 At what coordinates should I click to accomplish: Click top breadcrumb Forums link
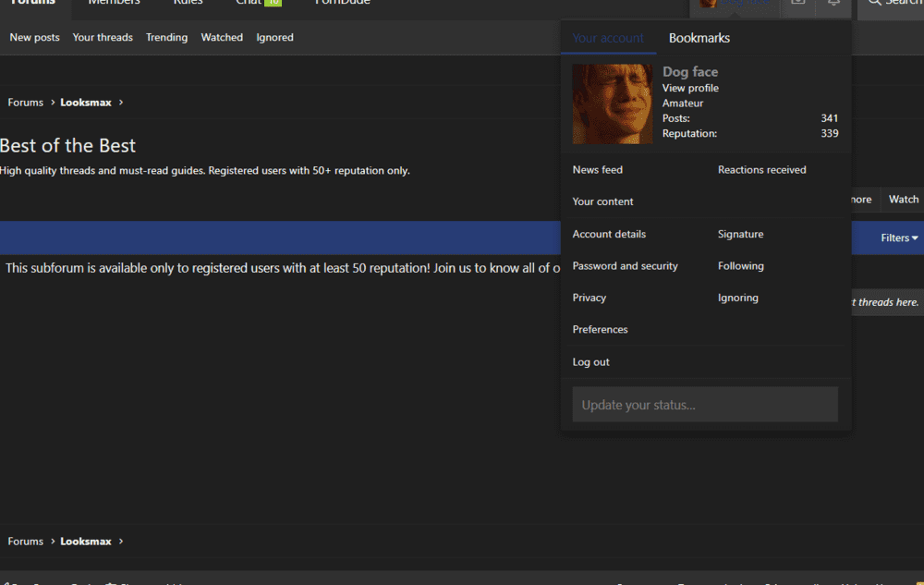[25, 103]
